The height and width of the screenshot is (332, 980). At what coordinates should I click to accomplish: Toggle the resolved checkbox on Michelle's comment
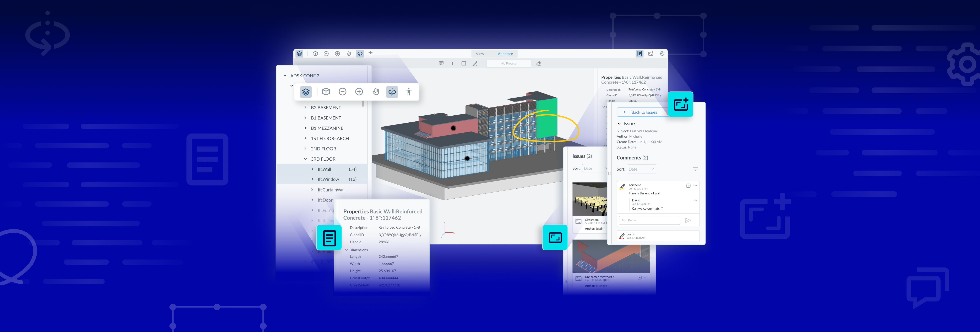coord(688,186)
